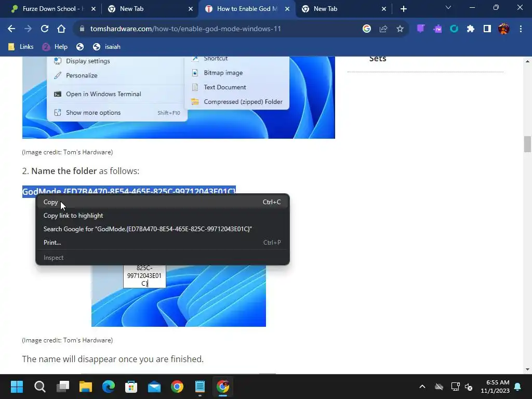Click the OneDrive cloud tray icon
532x399 pixels.
pyautogui.click(x=439, y=387)
